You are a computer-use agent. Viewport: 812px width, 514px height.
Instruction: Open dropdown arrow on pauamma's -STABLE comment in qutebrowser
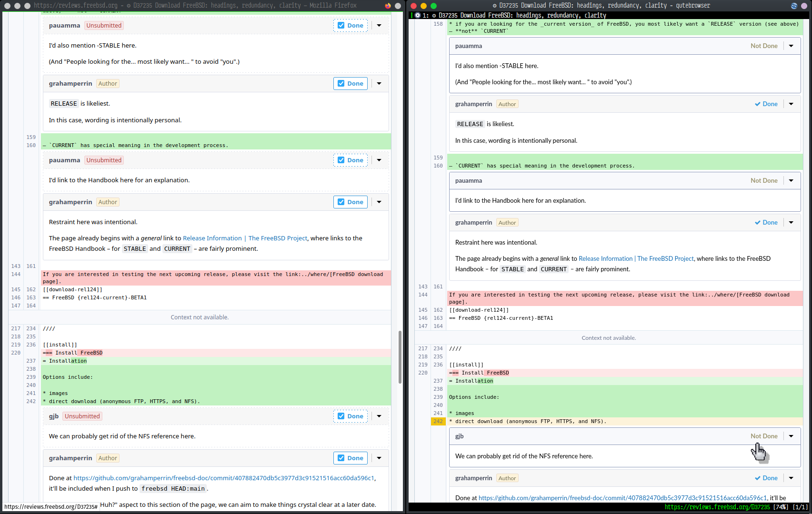pos(791,46)
